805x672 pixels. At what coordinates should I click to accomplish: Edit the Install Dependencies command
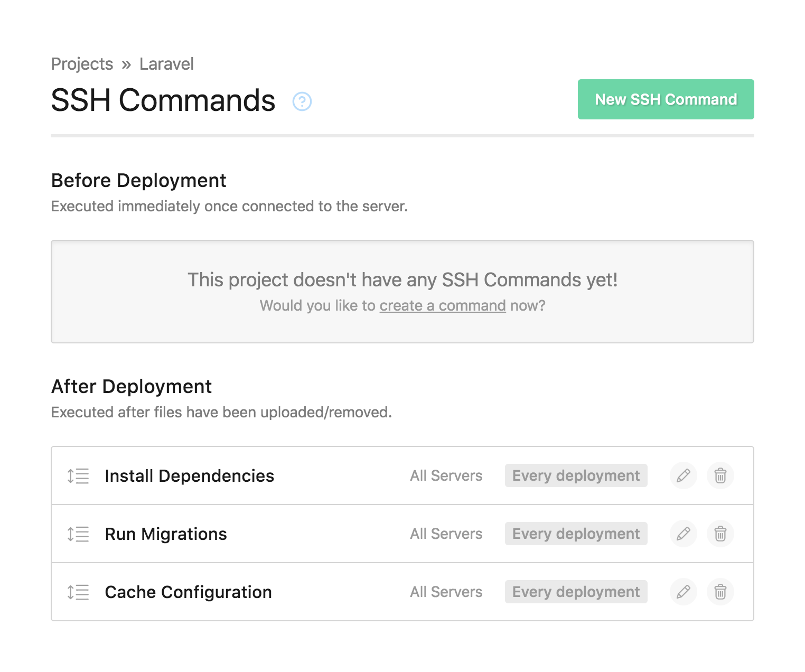684,475
